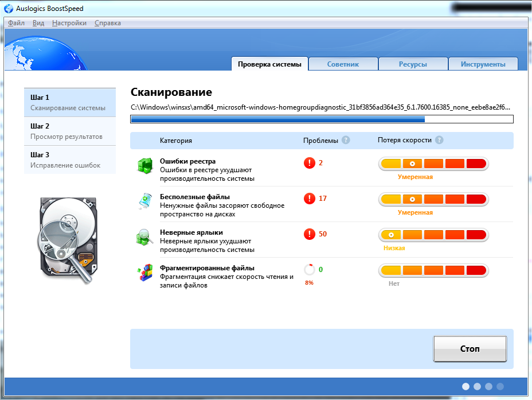Image resolution: width=532 pixels, height=400 pixels.
Task: Click the globe logo in the header
Action: pos(46,53)
